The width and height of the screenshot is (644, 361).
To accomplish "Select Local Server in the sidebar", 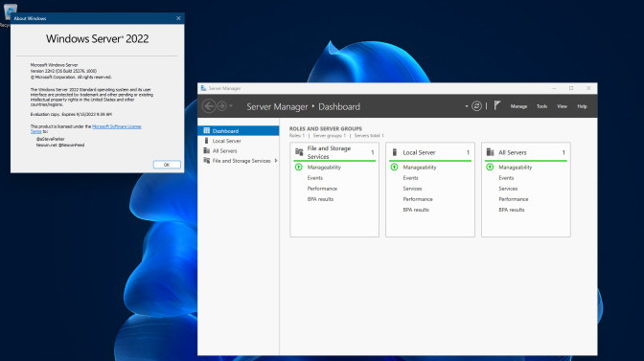I will (239, 141).
